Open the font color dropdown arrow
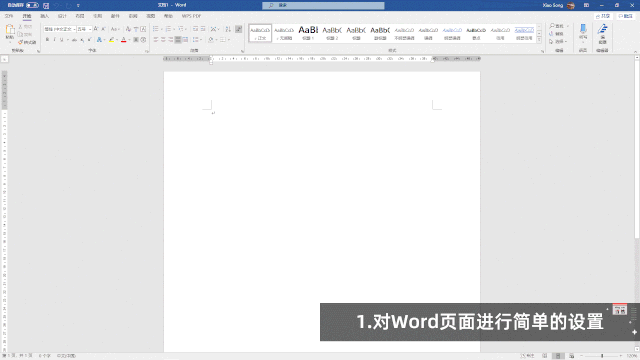 point(129,40)
